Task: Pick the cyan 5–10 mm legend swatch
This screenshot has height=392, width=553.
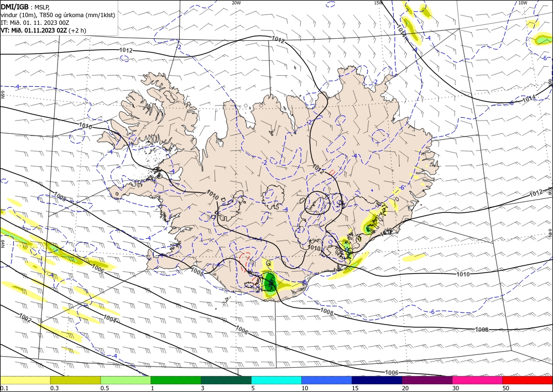Action: coord(276,380)
